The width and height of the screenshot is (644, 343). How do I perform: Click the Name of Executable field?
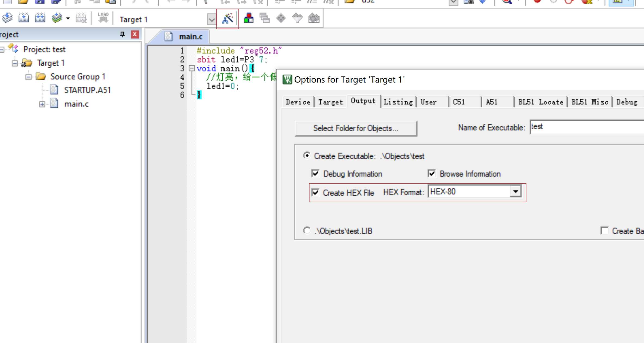tap(585, 127)
